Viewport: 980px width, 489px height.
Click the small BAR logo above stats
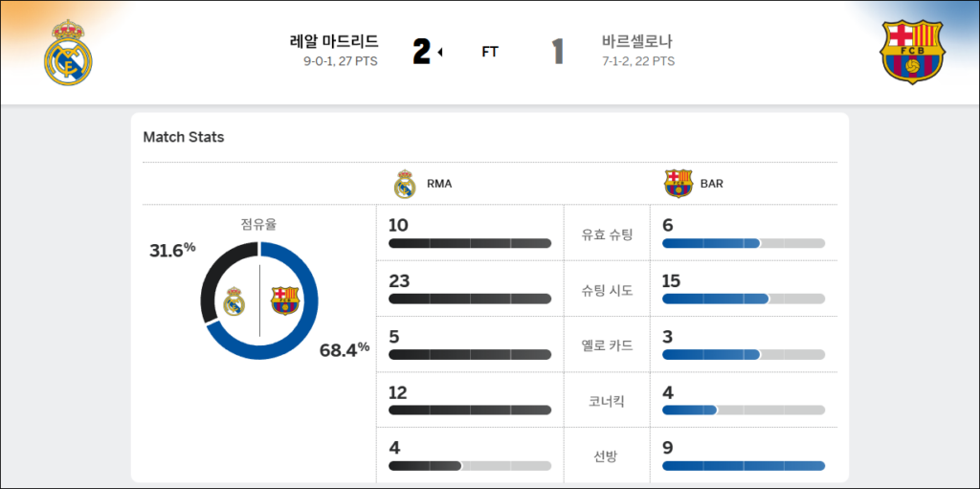tap(678, 184)
